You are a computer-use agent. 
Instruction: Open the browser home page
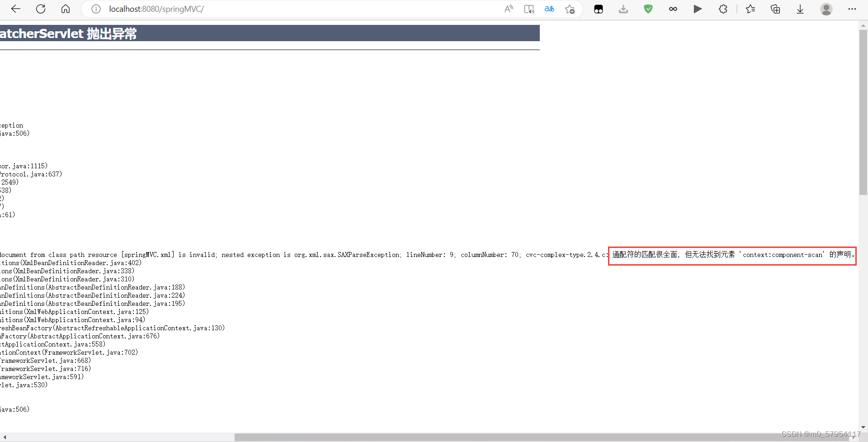(x=66, y=9)
